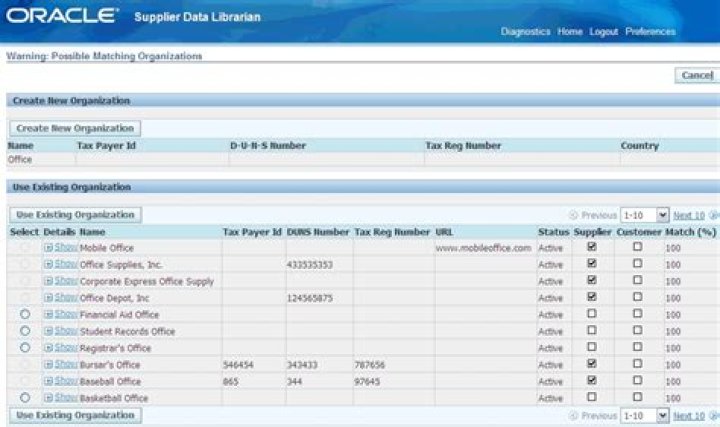Sort table by Match (%) column header
The height and width of the screenshot is (427, 720).
click(690, 232)
